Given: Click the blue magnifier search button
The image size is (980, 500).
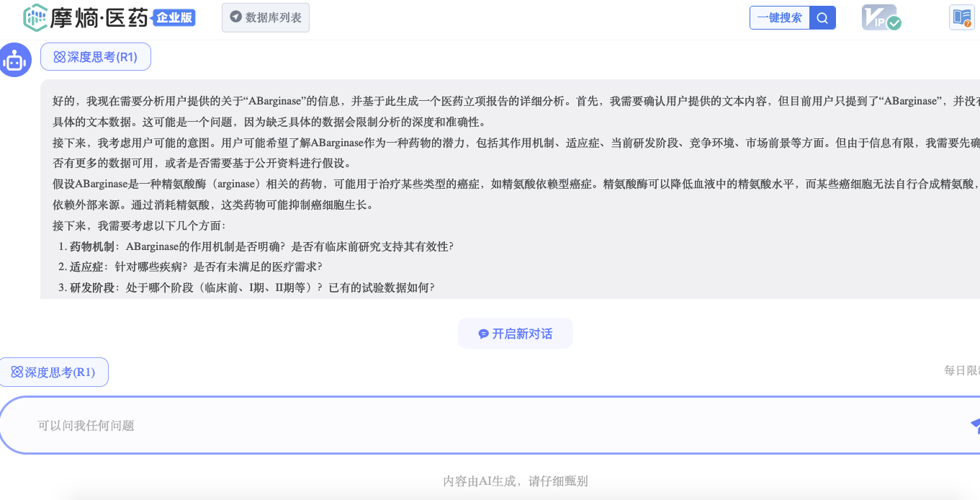Looking at the screenshot, I should [822, 17].
